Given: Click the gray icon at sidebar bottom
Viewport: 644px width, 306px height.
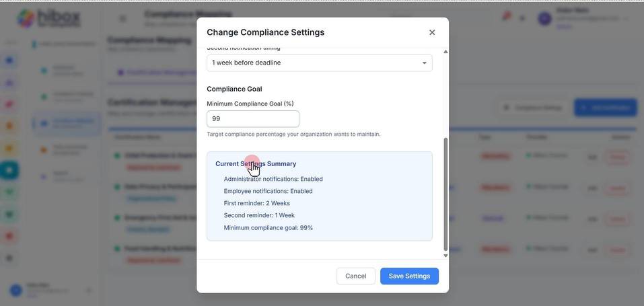Looking at the screenshot, I should [10, 258].
